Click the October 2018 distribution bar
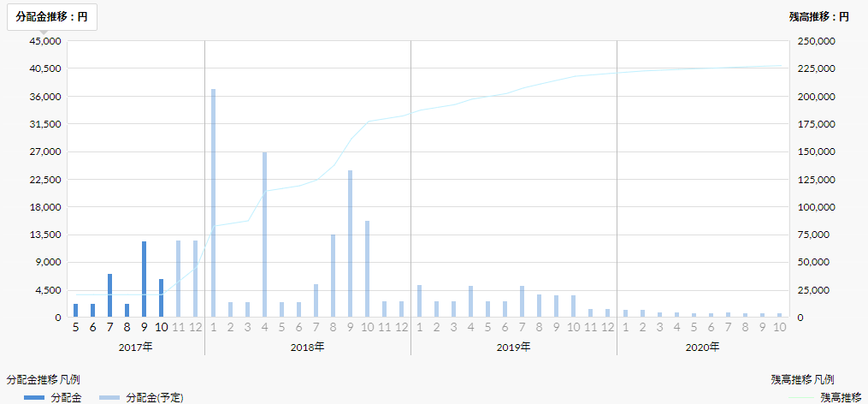This screenshot has width=868, height=404. [x=367, y=269]
